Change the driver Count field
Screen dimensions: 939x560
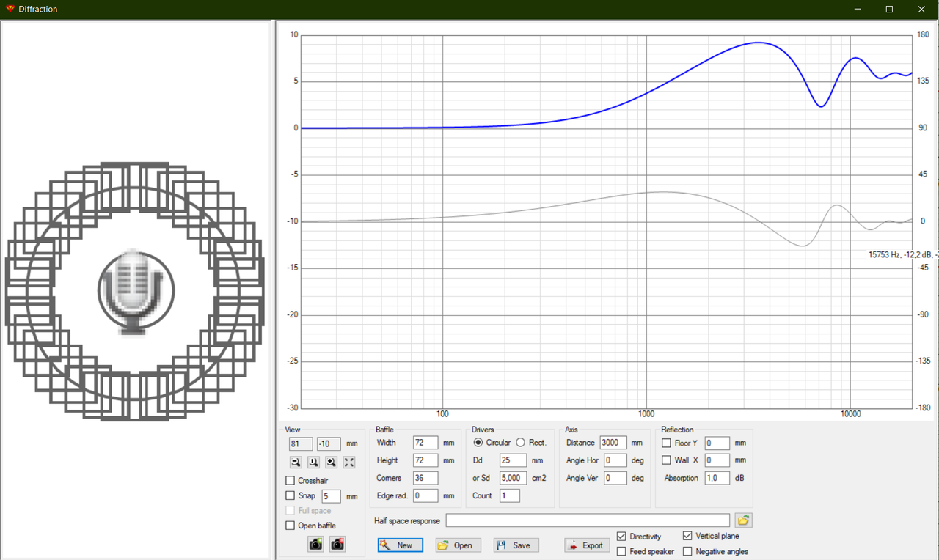click(510, 495)
